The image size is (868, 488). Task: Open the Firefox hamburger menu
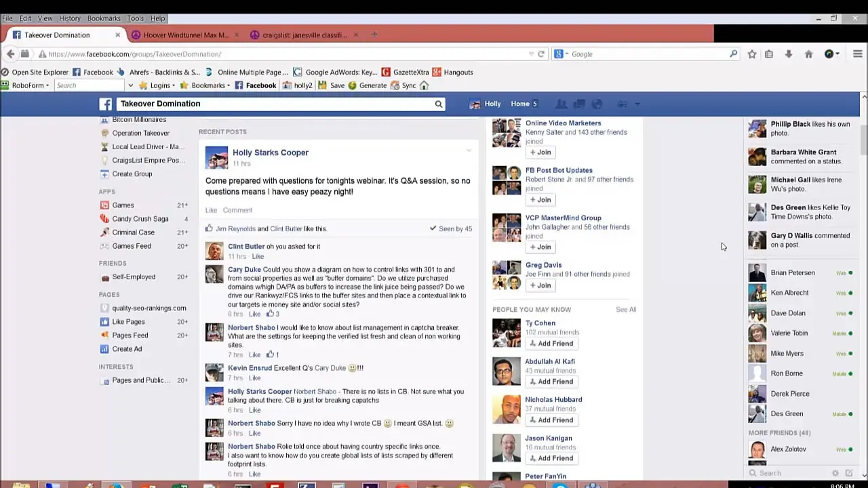click(857, 54)
